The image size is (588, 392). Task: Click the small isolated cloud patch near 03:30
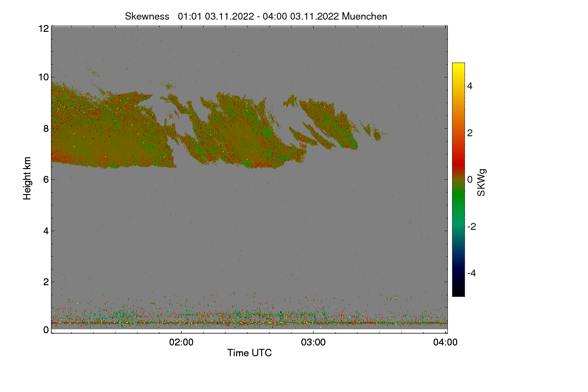[x=377, y=135]
